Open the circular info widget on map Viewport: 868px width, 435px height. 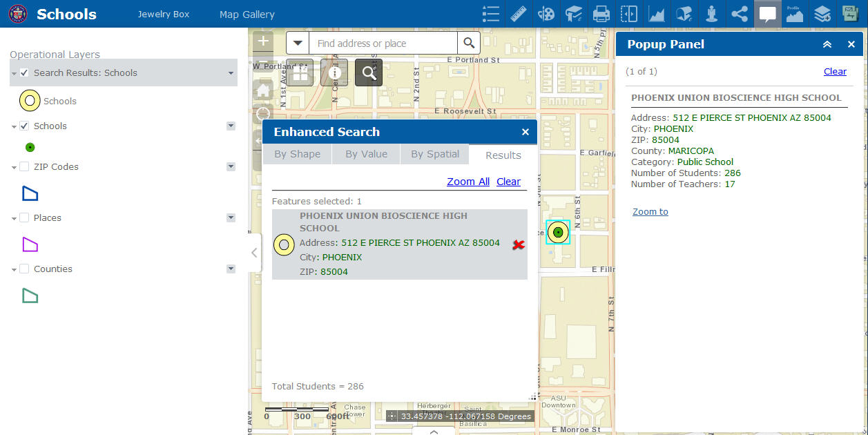coord(334,72)
